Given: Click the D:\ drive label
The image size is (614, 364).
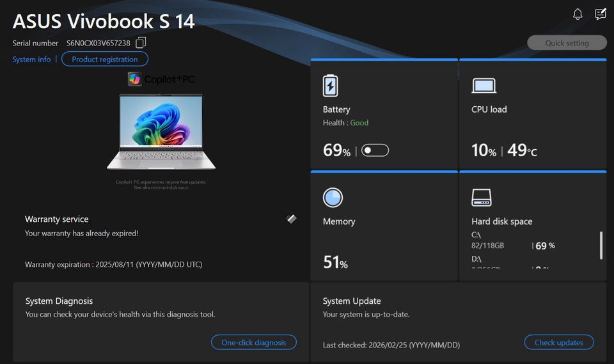Looking at the screenshot, I should [x=476, y=259].
